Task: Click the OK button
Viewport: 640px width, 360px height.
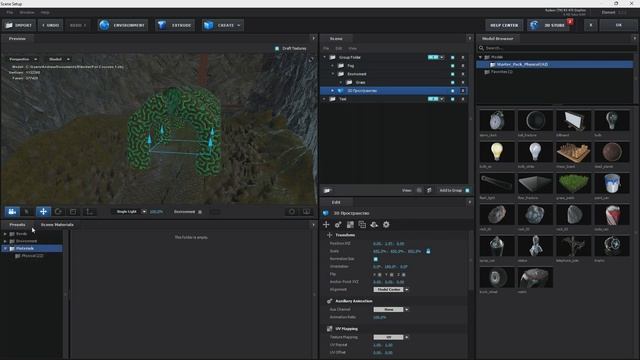Action: [x=618, y=25]
